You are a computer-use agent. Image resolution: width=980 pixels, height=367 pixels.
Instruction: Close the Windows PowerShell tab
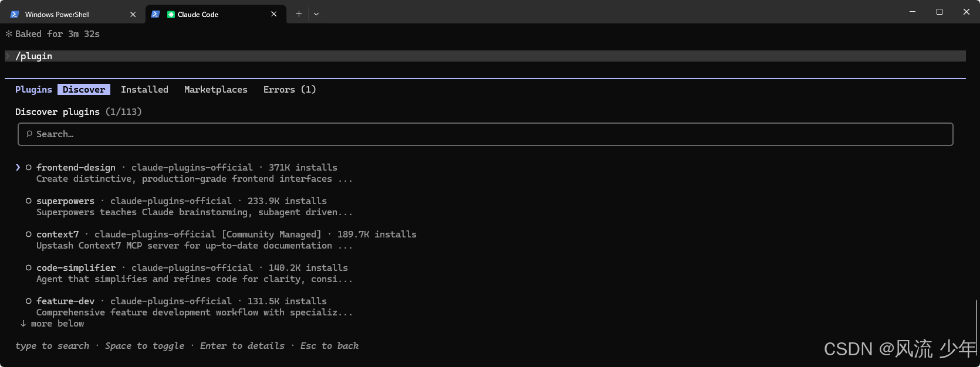(133, 14)
